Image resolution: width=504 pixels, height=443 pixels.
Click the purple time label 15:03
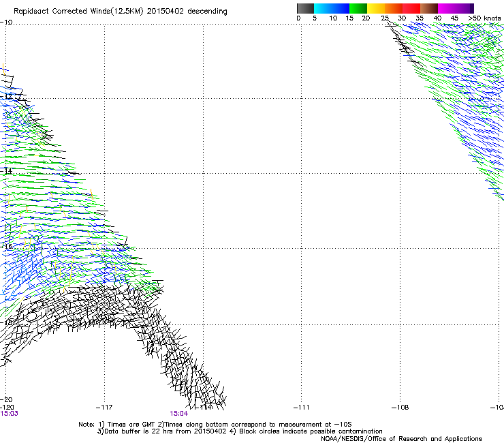(10, 414)
